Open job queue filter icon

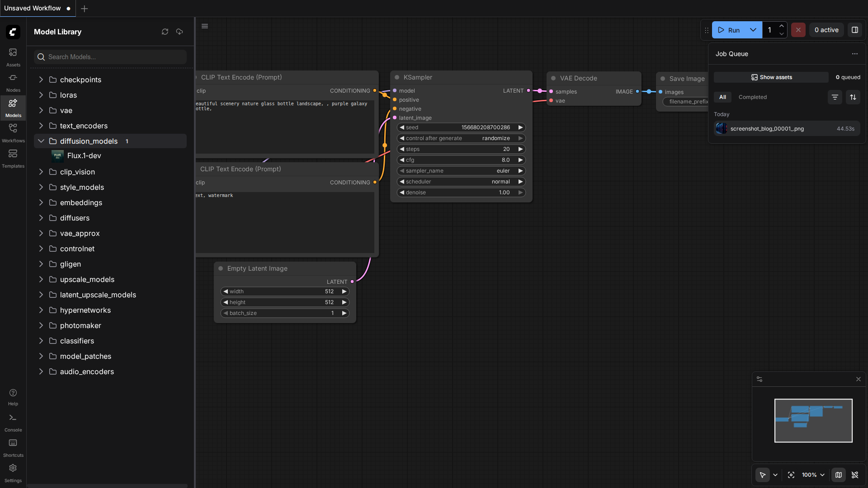click(x=835, y=97)
